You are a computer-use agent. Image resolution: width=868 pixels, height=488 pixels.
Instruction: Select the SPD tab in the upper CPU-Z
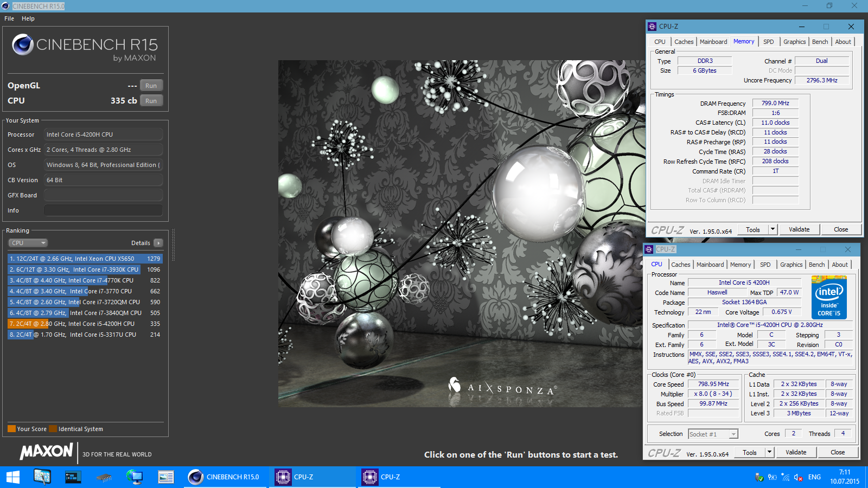(769, 42)
